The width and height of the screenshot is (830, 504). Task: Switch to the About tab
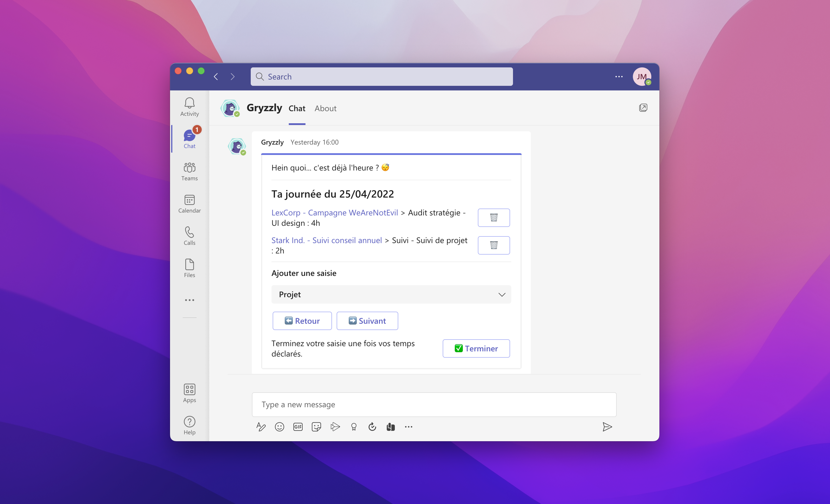325,108
